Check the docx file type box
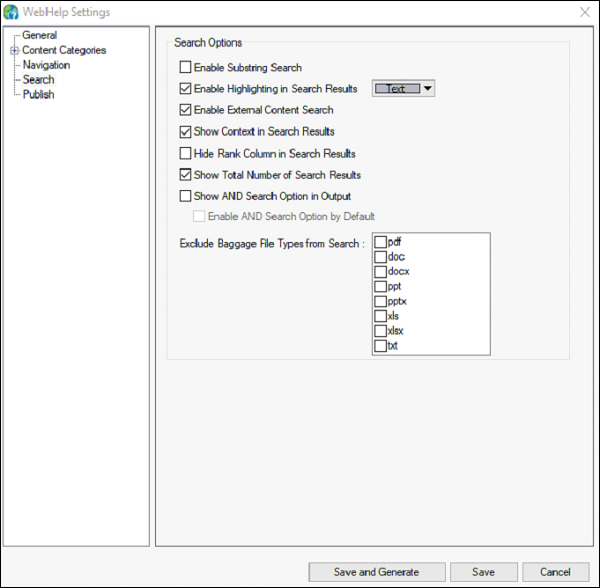Image resolution: width=600 pixels, height=588 pixels. click(380, 272)
